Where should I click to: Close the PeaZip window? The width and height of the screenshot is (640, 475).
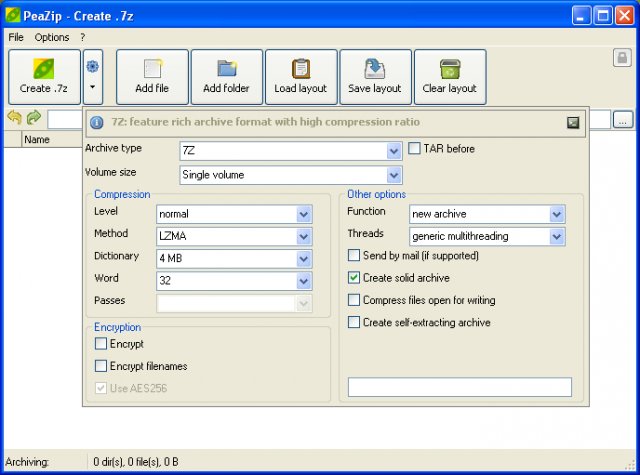(624, 16)
